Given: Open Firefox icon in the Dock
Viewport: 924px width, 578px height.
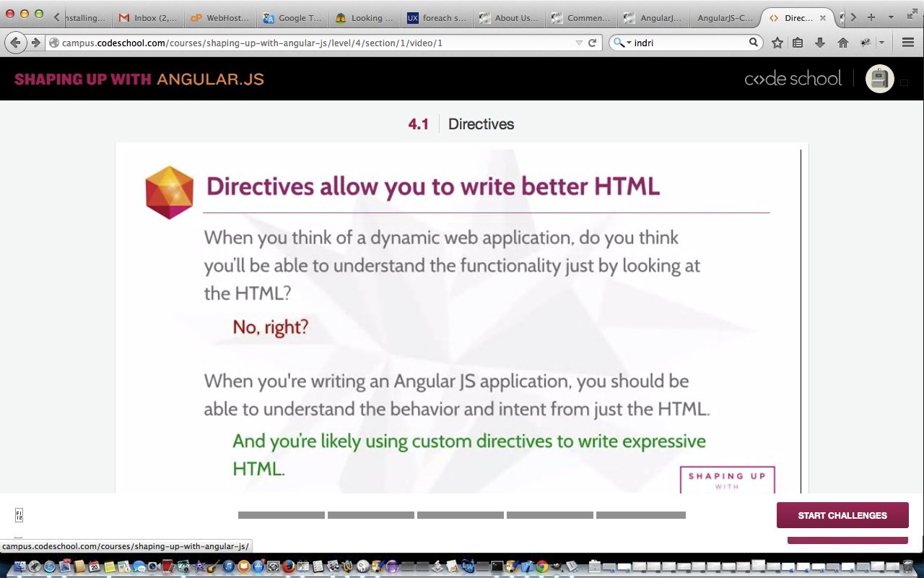Looking at the screenshot, I should [x=287, y=567].
